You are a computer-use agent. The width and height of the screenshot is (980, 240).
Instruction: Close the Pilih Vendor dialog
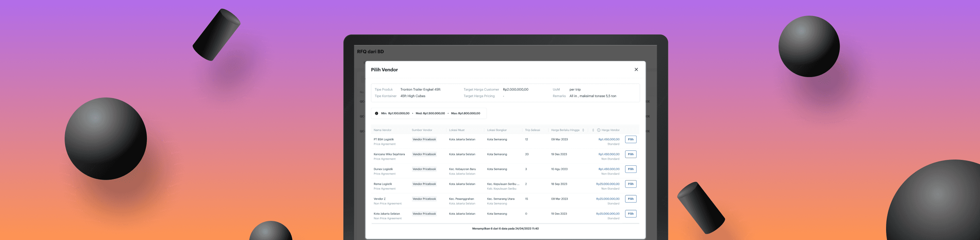[x=636, y=69]
